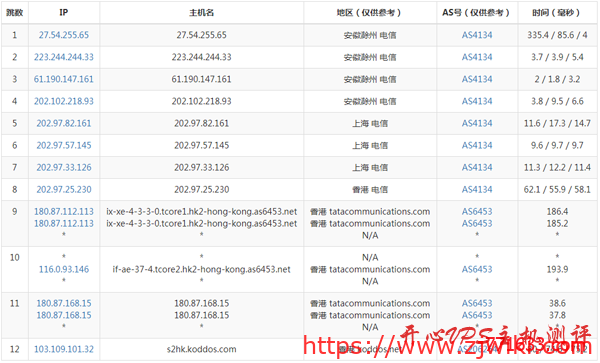The height and width of the screenshot is (363, 600).
Task: Open the 202.97.82.161 IP link
Action: (64, 124)
